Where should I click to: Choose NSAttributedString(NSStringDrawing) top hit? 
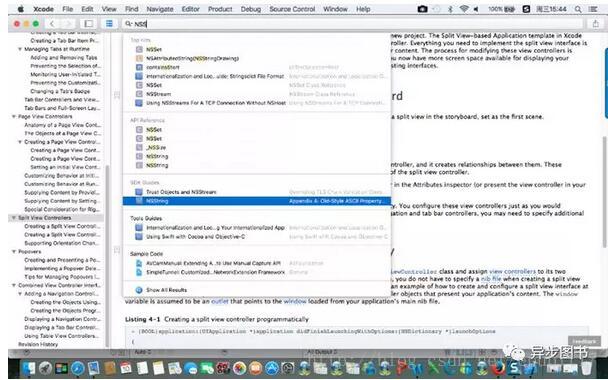[x=192, y=59]
